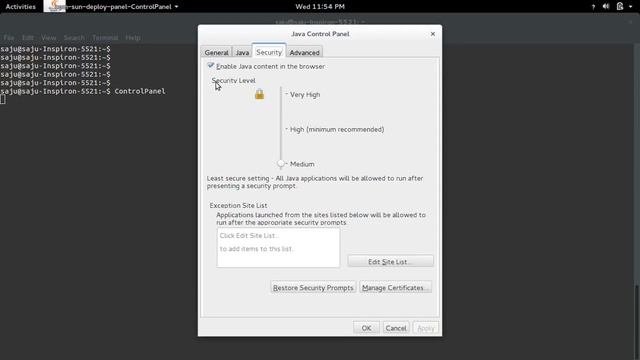Click the volume icon in system tray
640x360 pixels.
[x=606, y=7]
